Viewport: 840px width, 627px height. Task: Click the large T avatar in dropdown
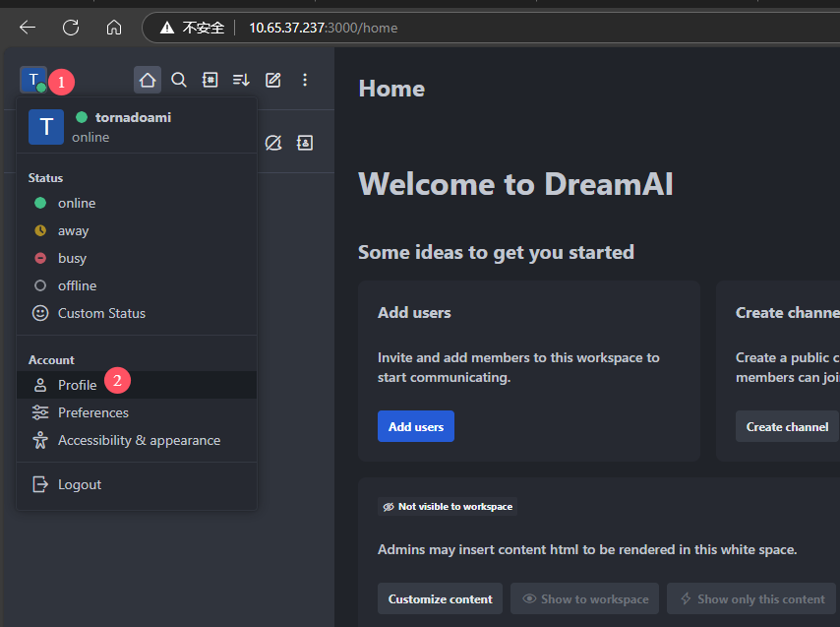pos(46,127)
